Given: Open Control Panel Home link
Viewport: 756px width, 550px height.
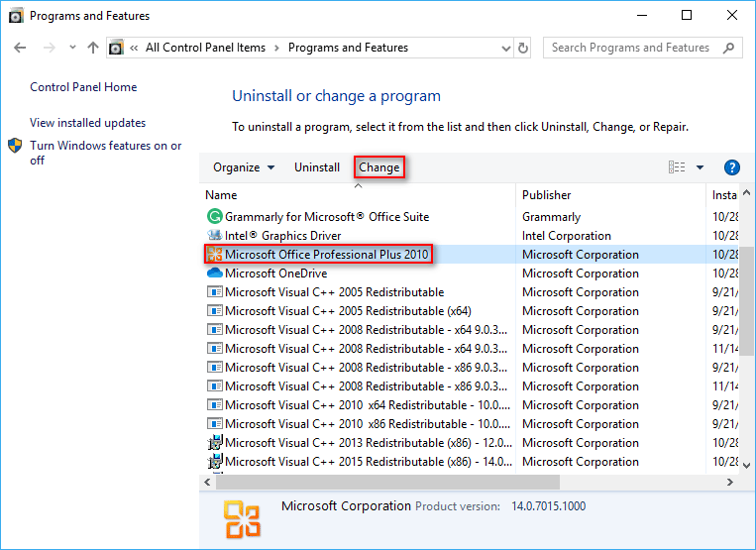Looking at the screenshot, I should (x=83, y=87).
